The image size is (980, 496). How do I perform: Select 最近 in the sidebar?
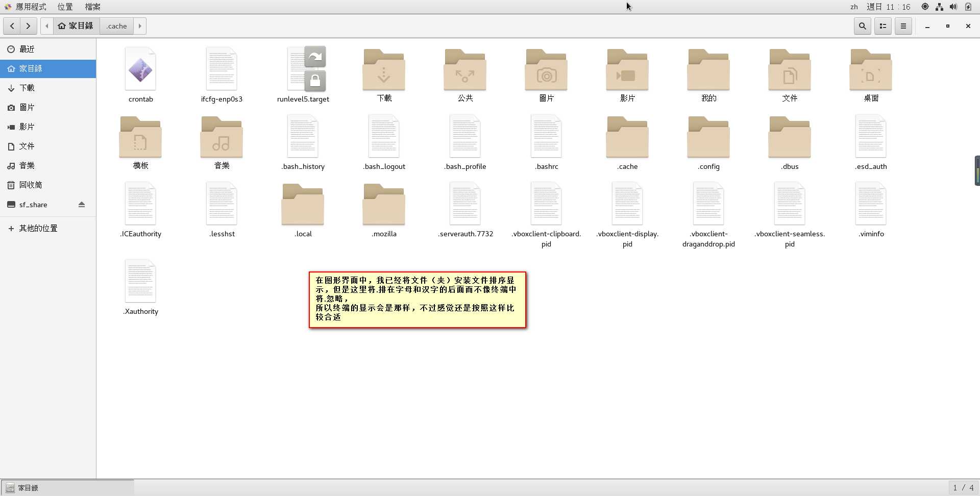click(48, 49)
